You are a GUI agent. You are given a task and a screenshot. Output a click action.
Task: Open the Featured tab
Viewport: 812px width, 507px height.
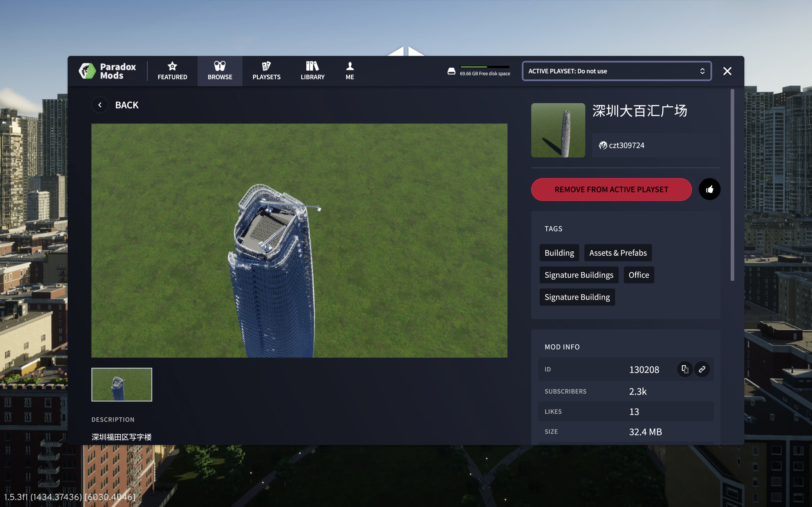tap(172, 71)
